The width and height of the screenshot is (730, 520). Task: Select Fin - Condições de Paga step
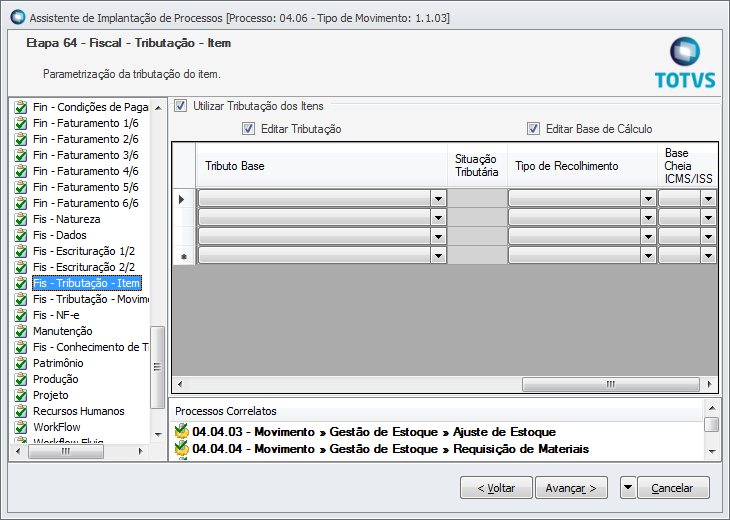(91, 107)
